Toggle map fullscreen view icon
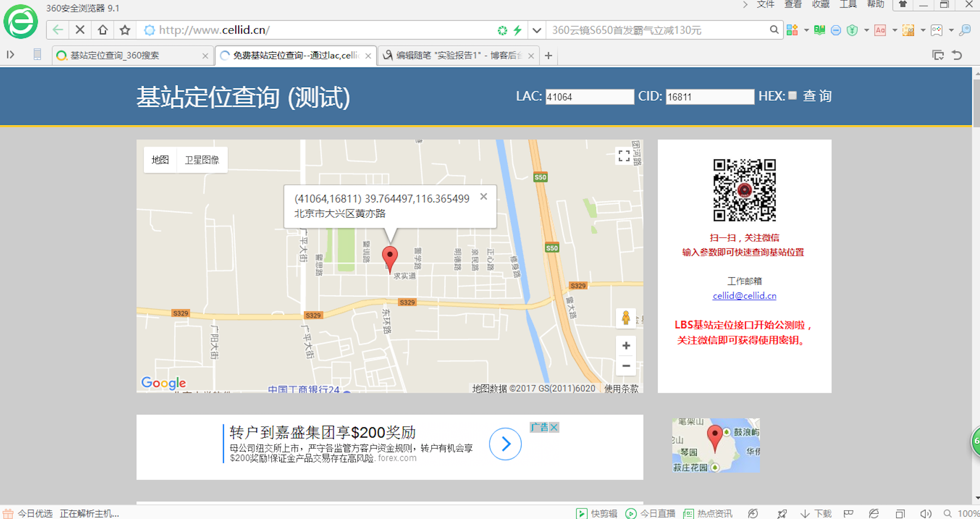The height and width of the screenshot is (519, 980). [624, 156]
